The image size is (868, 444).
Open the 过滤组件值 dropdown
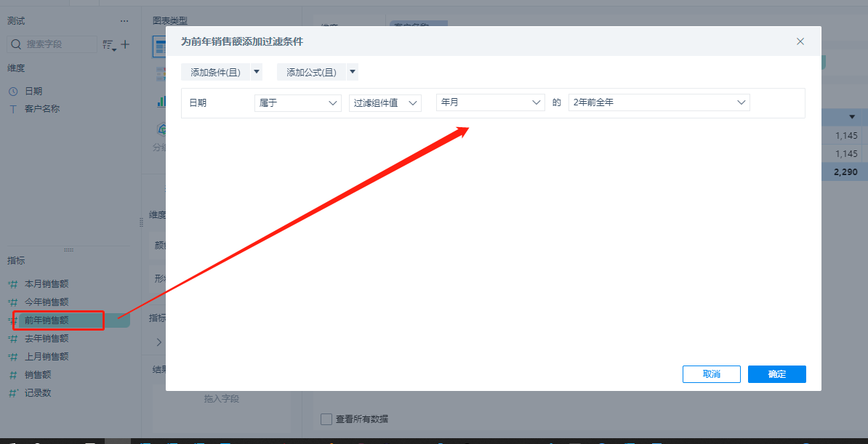point(385,103)
